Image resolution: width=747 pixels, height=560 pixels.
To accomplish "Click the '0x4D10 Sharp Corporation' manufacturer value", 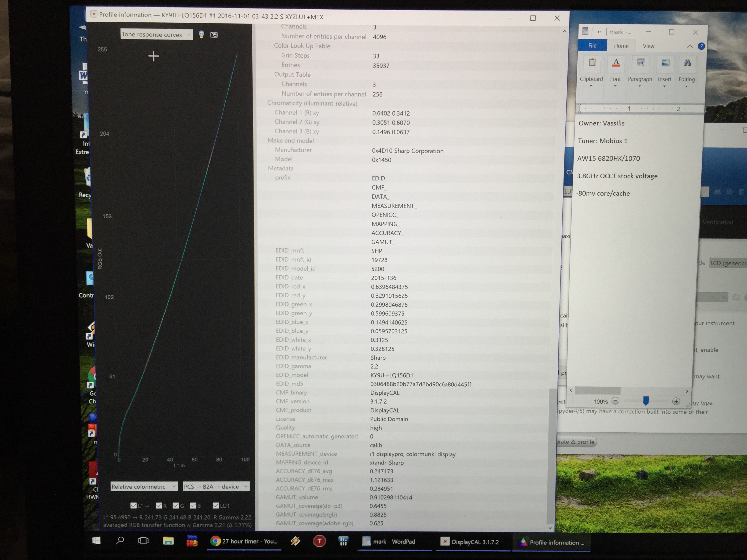I will click(408, 151).
